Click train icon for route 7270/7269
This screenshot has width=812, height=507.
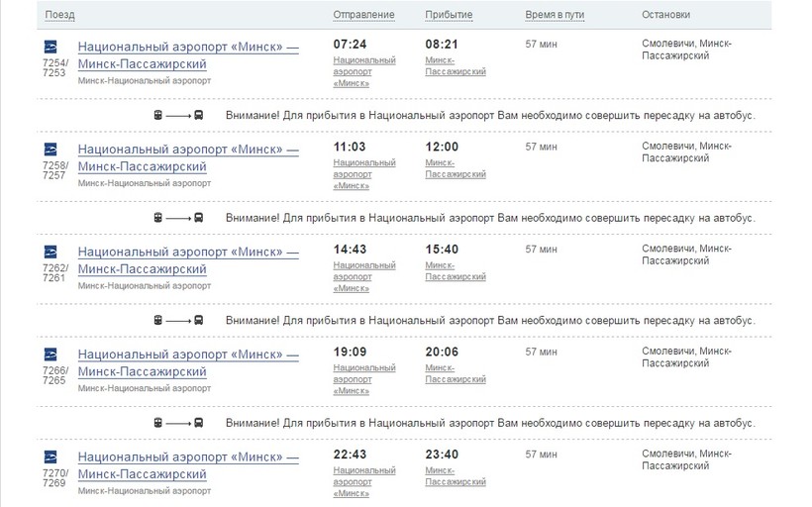coord(51,457)
